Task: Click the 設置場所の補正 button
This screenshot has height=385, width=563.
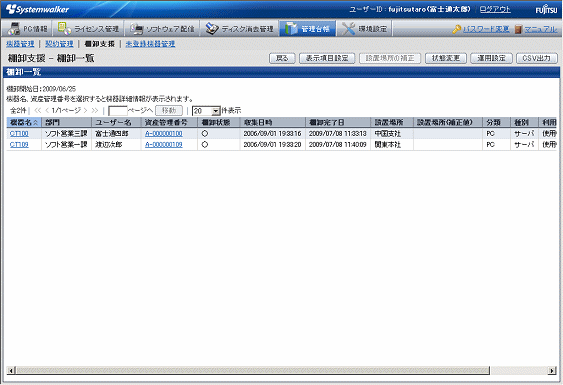Action: click(390, 58)
